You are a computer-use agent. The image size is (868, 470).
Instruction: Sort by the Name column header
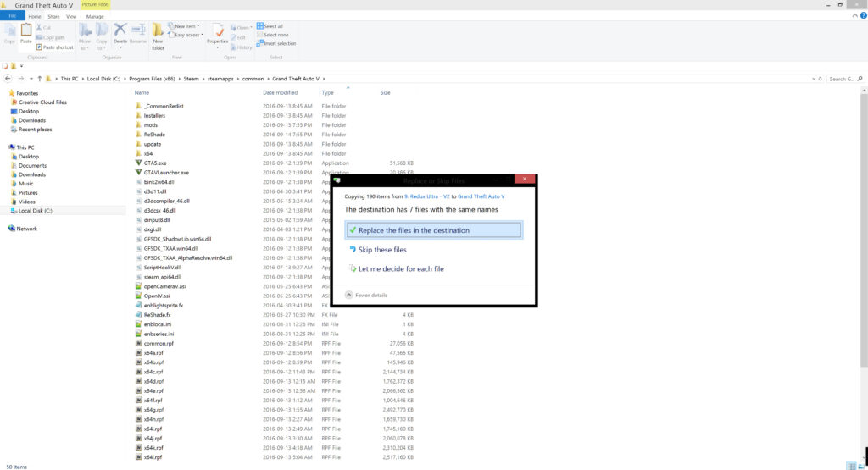click(142, 93)
